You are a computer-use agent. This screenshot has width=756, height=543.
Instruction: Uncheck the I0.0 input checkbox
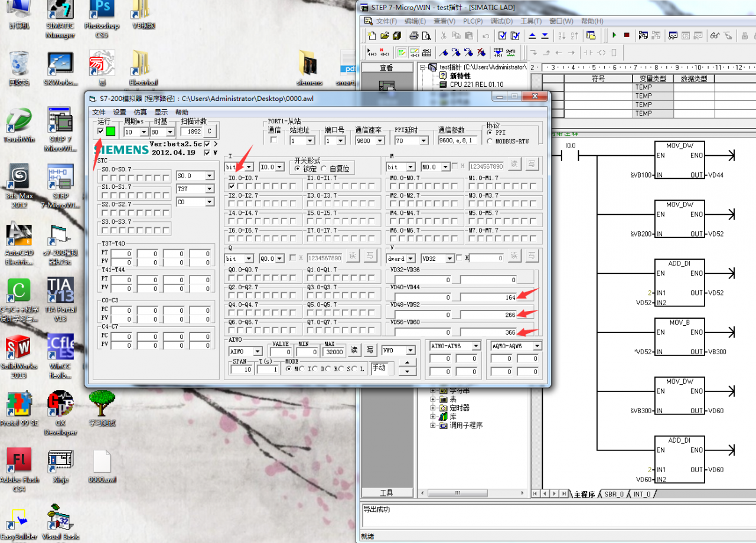point(232,186)
